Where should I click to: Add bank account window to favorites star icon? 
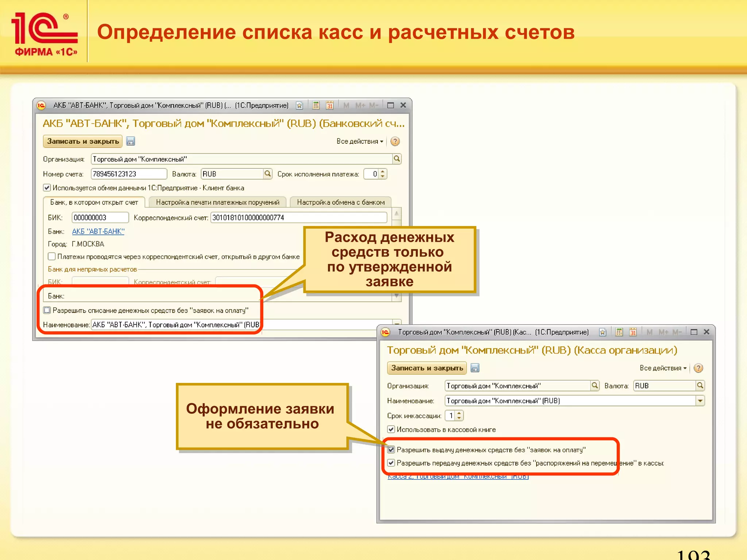point(299,105)
